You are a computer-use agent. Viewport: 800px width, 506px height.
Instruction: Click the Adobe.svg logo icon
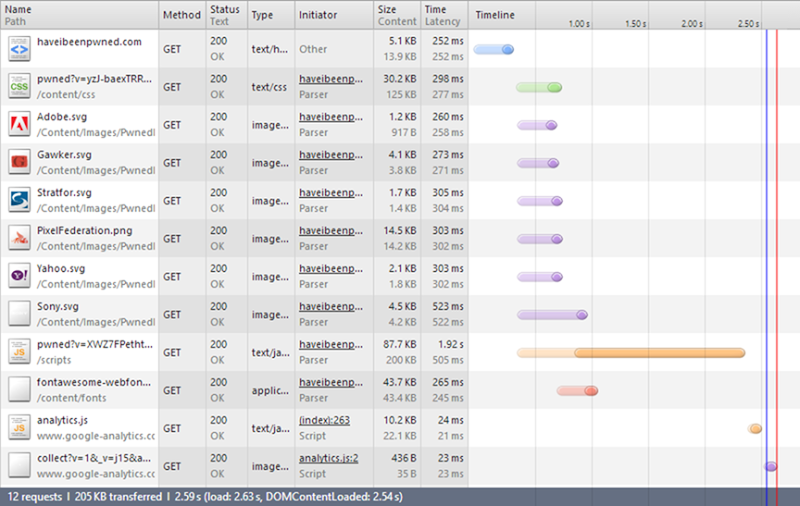pos(19,124)
